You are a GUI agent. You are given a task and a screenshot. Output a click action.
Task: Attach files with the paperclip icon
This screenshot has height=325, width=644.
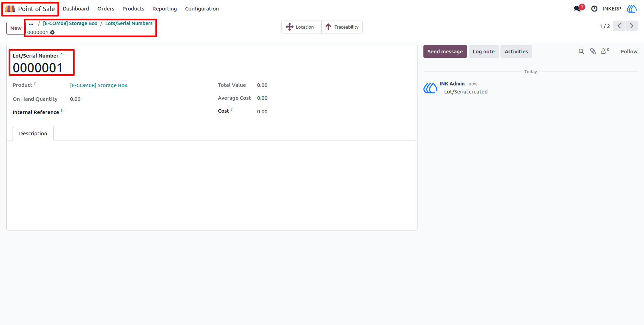[593, 52]
